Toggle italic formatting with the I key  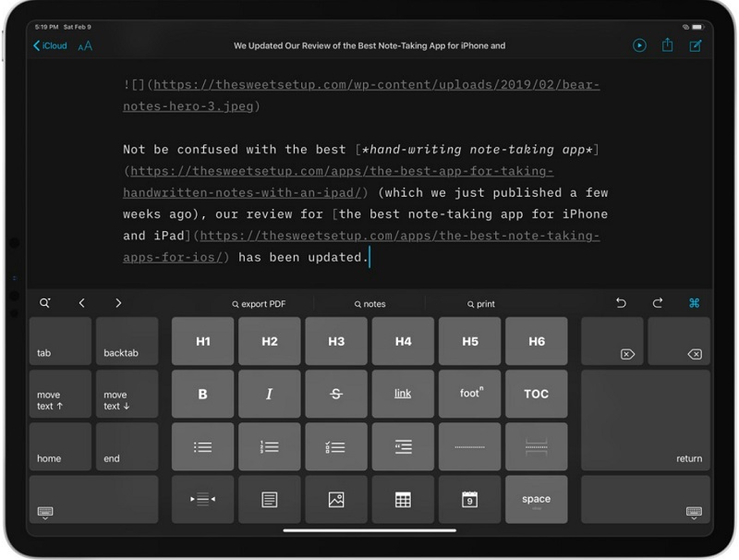pyautogui.click(x=269, y=394)
